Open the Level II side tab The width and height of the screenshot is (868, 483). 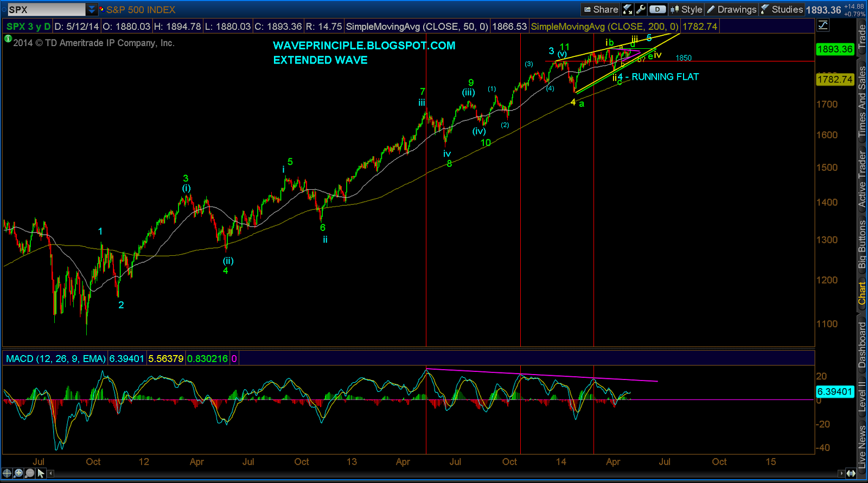[x=862, y=396]
